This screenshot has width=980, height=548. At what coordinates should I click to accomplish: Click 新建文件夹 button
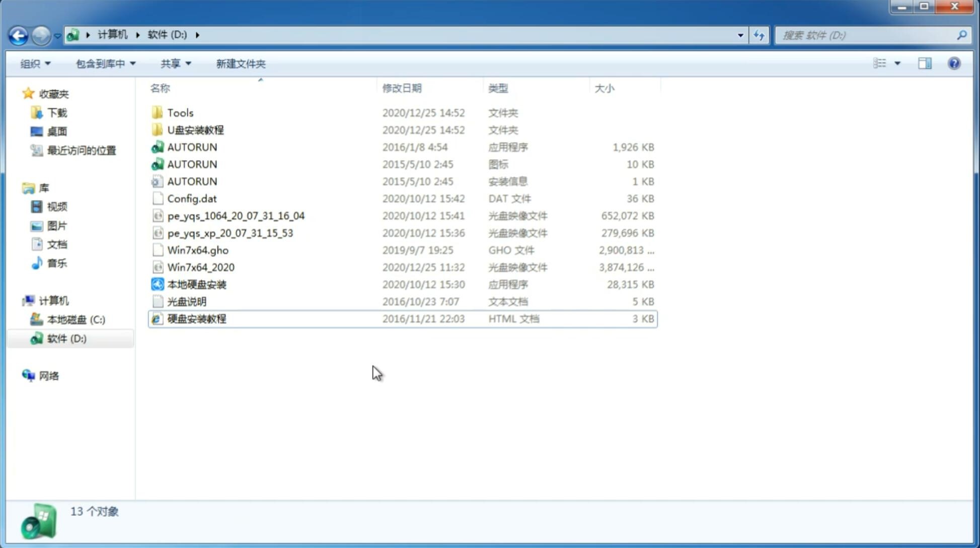(x=240, y=63)
